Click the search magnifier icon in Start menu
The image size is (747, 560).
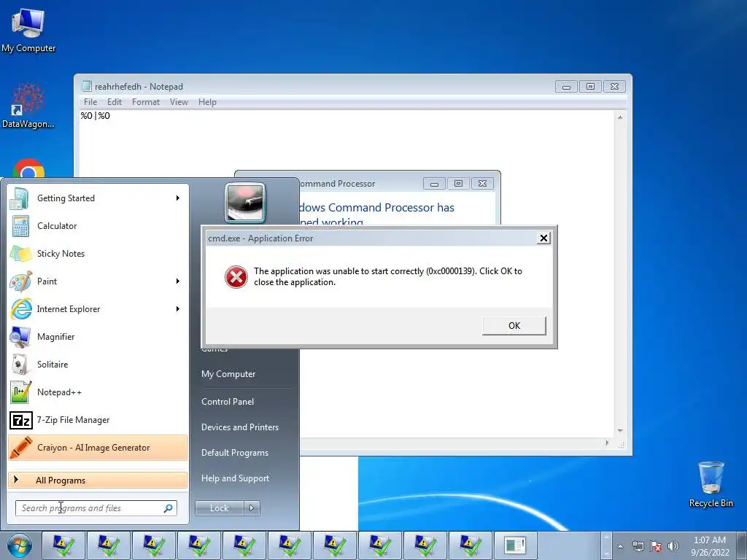tap(168, 508)
